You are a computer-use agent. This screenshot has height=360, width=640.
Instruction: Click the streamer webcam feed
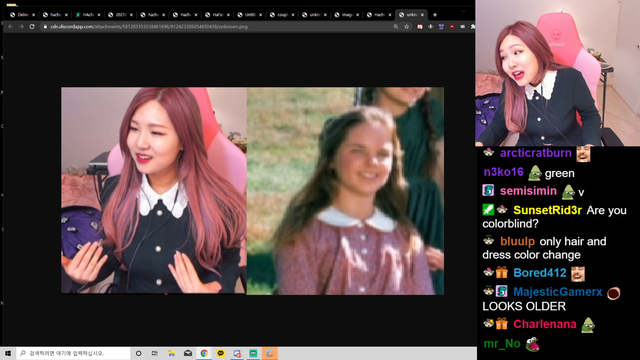point(558,73)
